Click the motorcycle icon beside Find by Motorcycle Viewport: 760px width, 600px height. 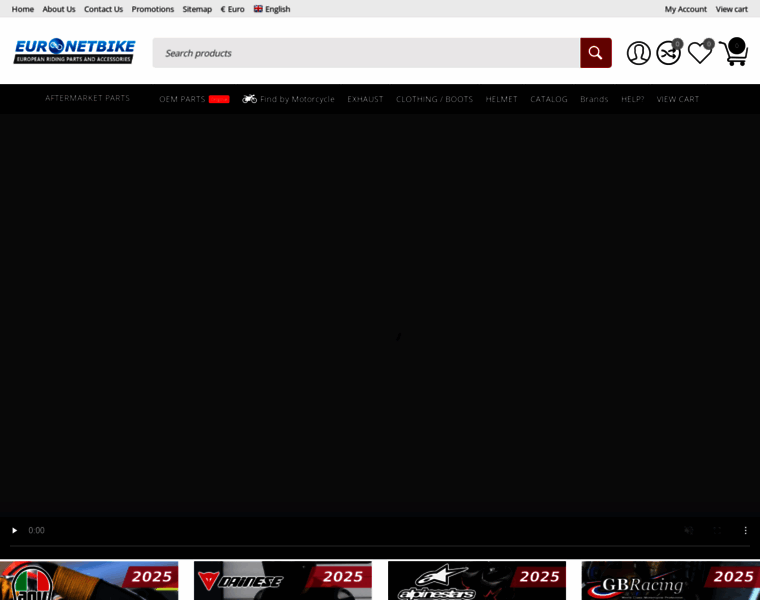tap(250, 99)
